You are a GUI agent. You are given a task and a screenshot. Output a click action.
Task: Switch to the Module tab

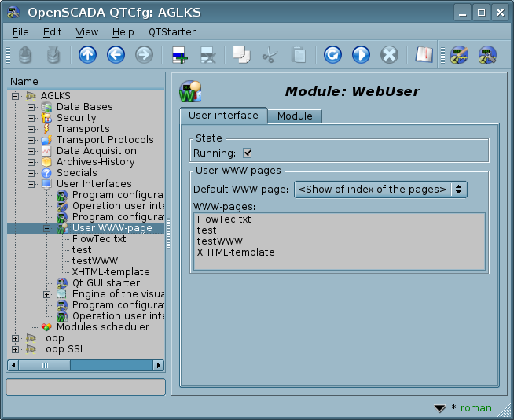click(295, 116)
